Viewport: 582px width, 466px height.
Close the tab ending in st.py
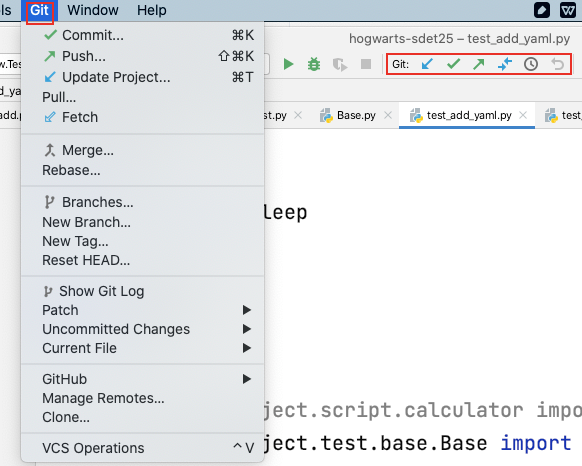coord(298,115)
